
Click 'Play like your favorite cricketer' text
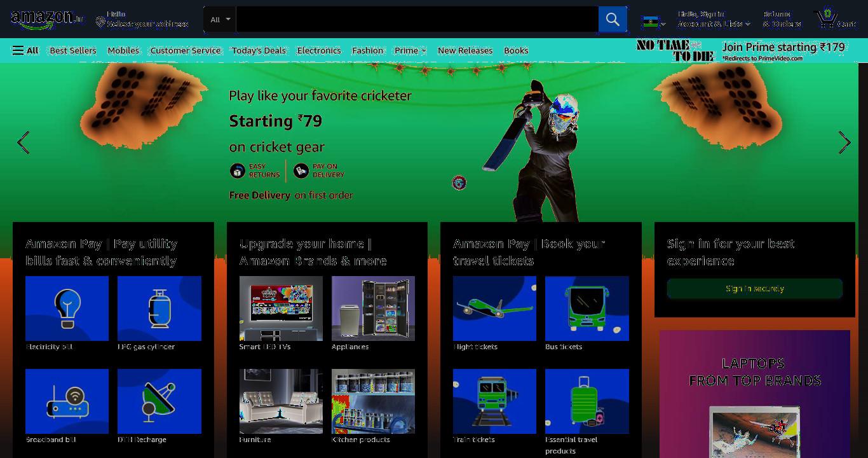[320, 96]
